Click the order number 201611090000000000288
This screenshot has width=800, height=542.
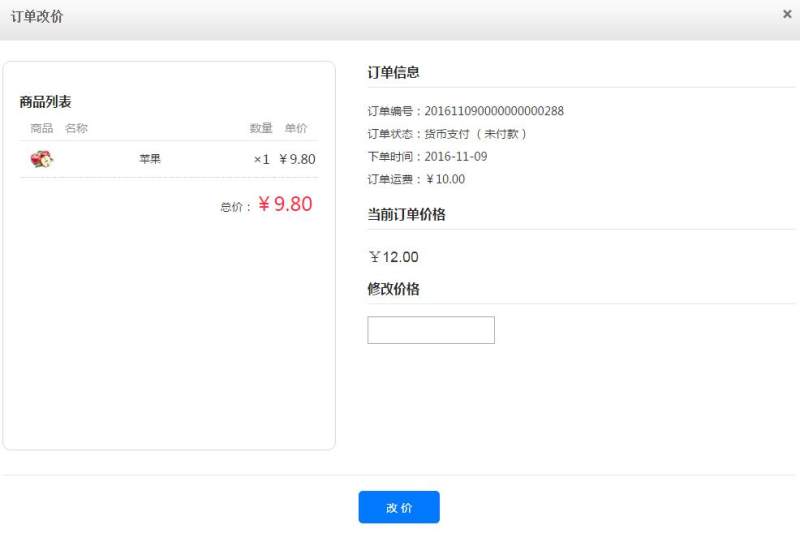[494, 111]
